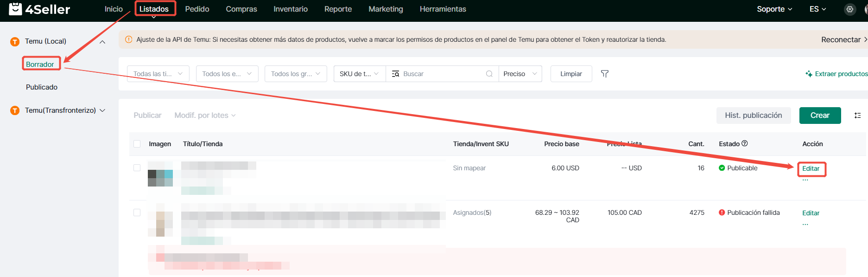
Task: Select Publicado in the sidebar
Action: [x=42, y=87]
